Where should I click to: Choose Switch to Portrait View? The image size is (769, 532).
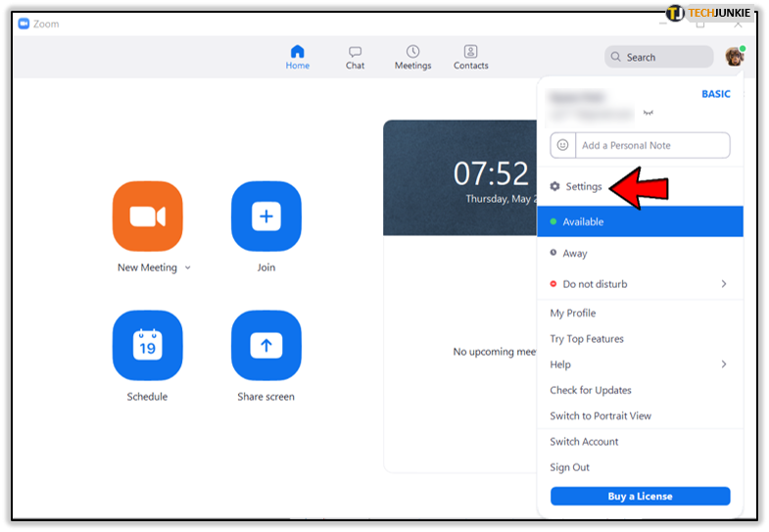click(x=600, y=415)
